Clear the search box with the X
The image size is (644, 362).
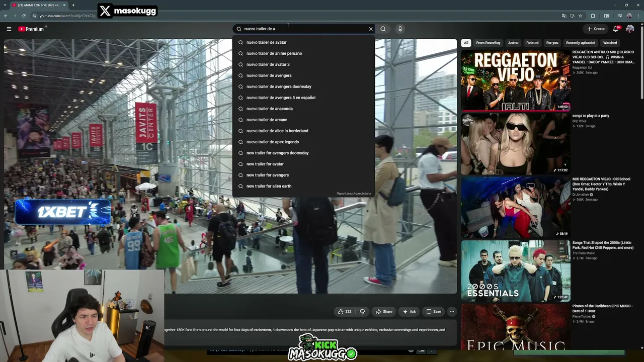point(371,29)
